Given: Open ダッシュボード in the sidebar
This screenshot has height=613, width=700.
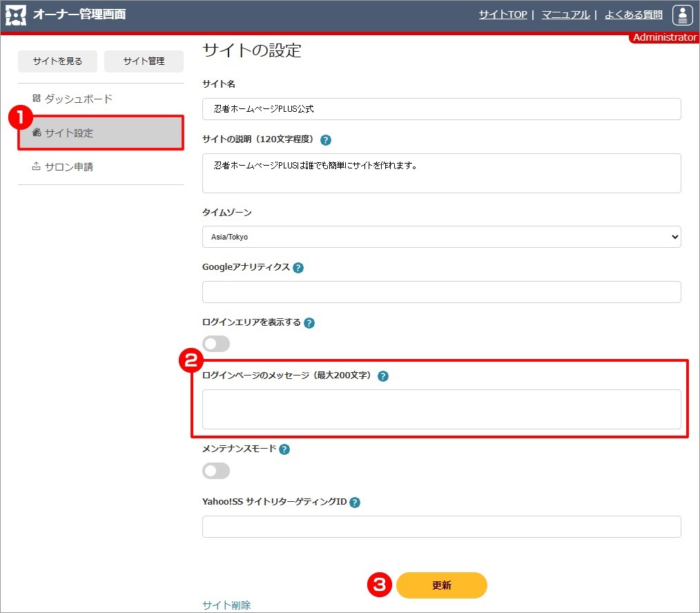Looking at the screenshot, I should pos(78,99).
